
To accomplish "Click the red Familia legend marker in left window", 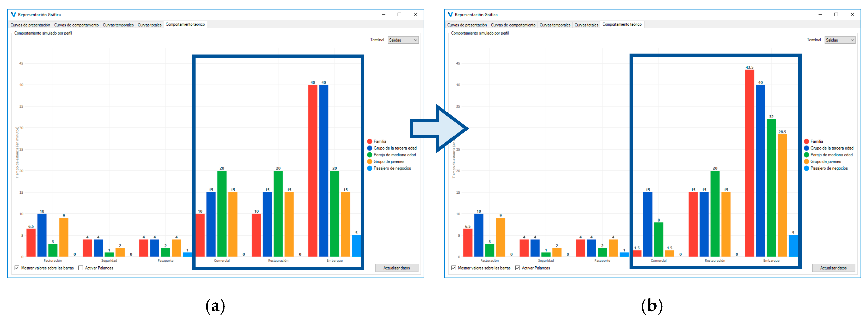I will pyautogui.click(x=370, y=141).
